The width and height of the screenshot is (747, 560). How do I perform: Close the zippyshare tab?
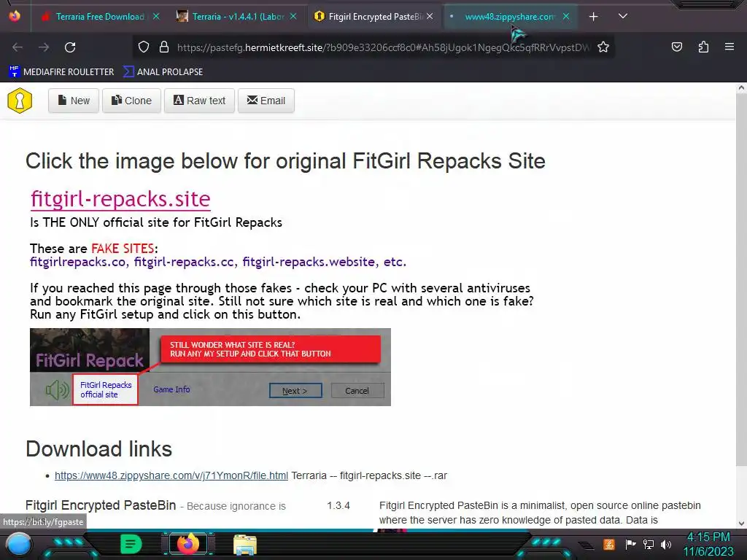(566, 17)
